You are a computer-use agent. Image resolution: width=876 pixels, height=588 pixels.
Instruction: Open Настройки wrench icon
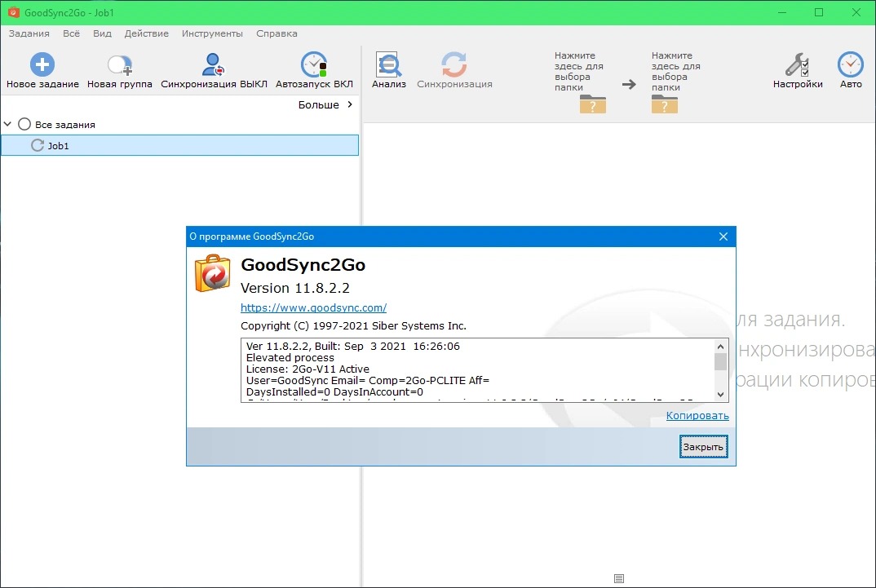click(797, 64)
